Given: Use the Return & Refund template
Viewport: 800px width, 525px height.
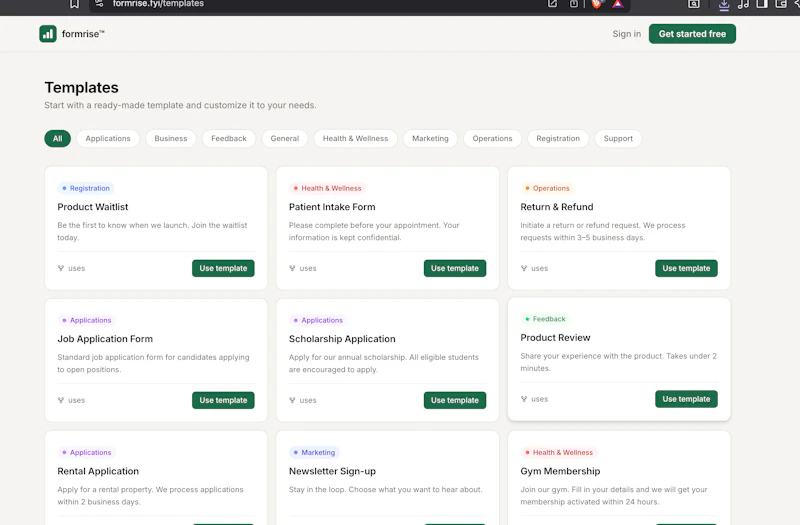Looking at the screenshot, I should [x=686, y=268].
